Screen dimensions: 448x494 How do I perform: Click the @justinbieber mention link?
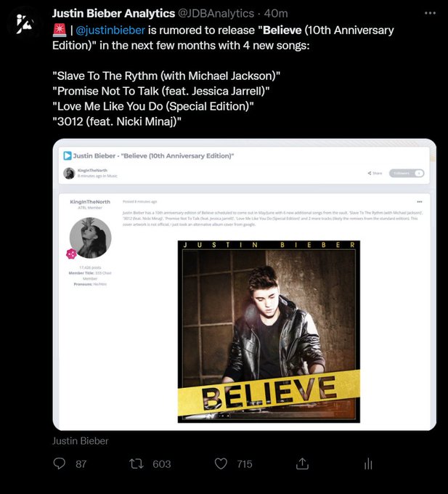click(110, 31)
